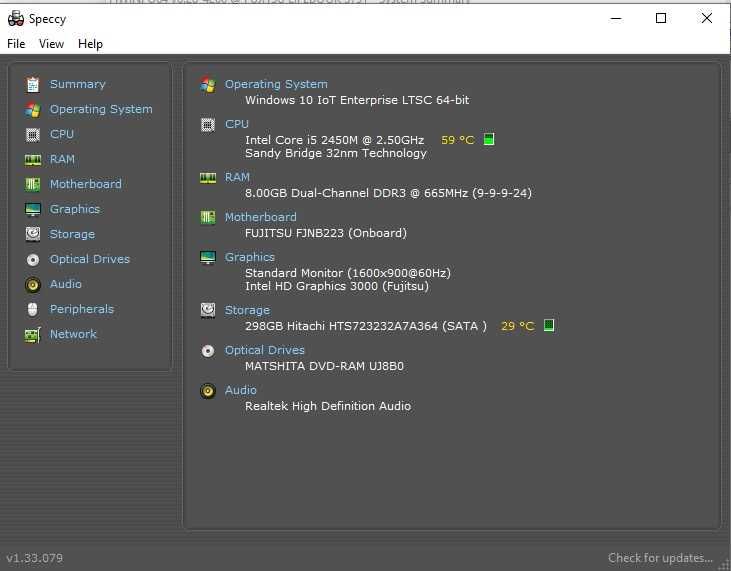Screen dimensions: 731x571
Task: Click Check for updates link
Action: tap(660, 558)
